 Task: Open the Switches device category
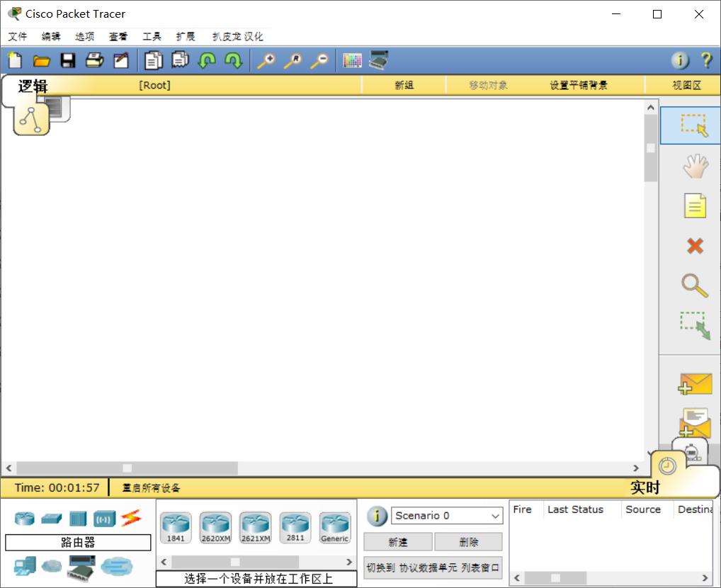[x=51, y=519]
